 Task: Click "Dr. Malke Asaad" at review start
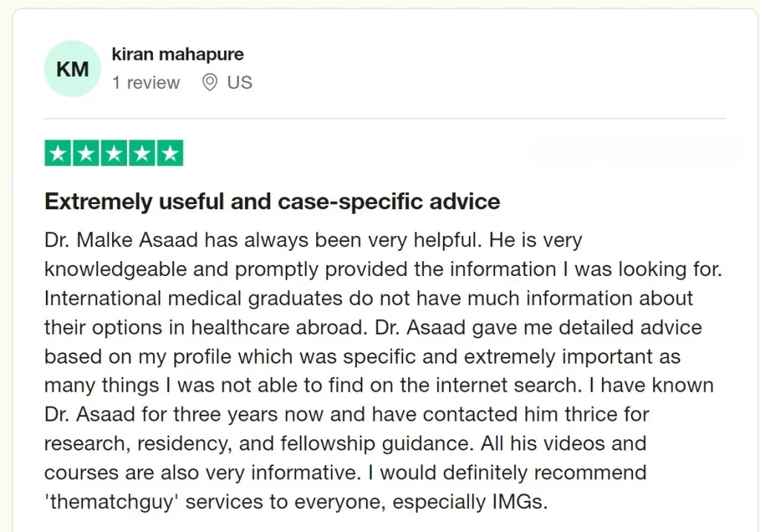tap(121, 240)
